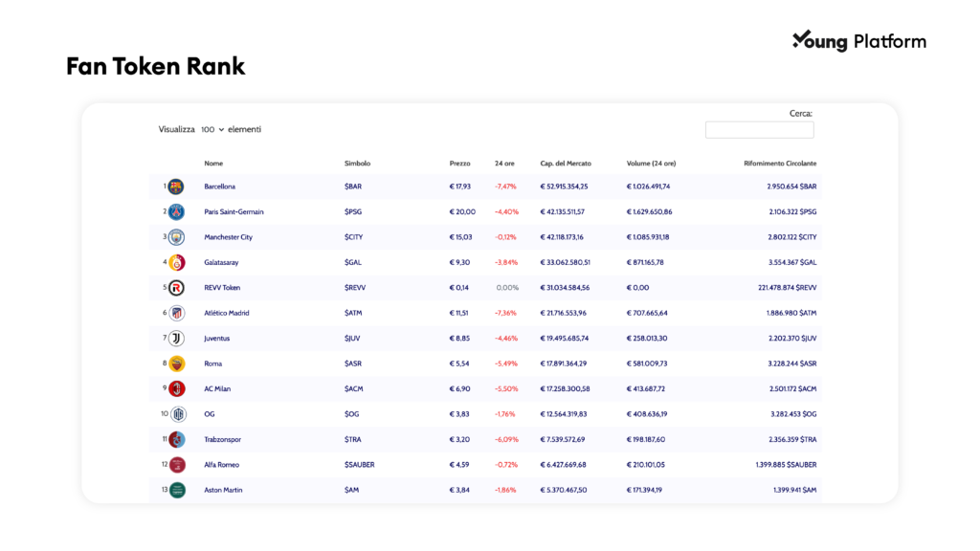The image size is (980, 551).
Task: Click the $TRA symbol cell
Action: pos(352,440)
